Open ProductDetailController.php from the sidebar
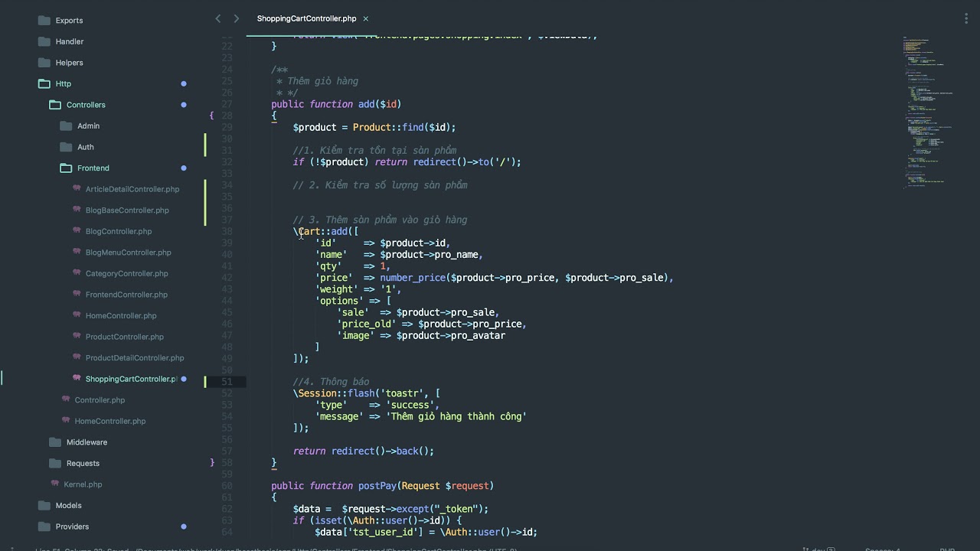980x551 pixels. click(135, 357)
